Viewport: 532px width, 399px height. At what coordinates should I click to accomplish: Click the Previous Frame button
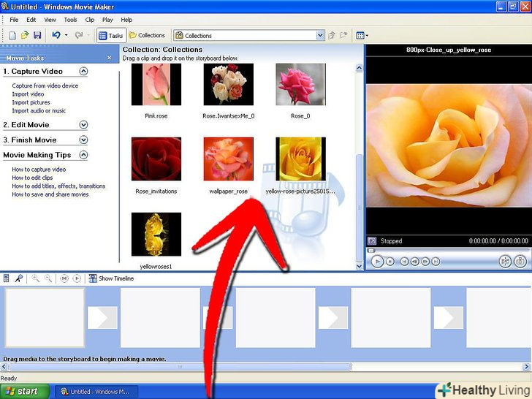pyautogui.click(x=414, y=262)
